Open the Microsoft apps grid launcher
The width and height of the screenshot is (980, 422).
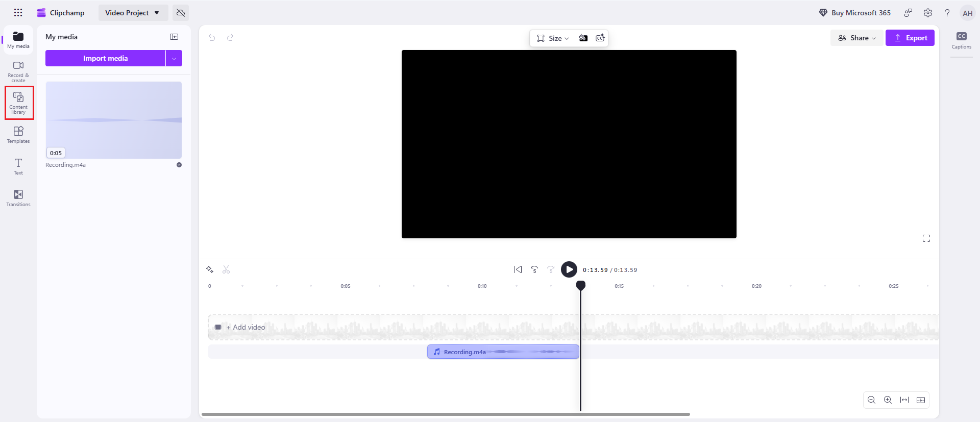pyautogui.click(x=18, y=13)
